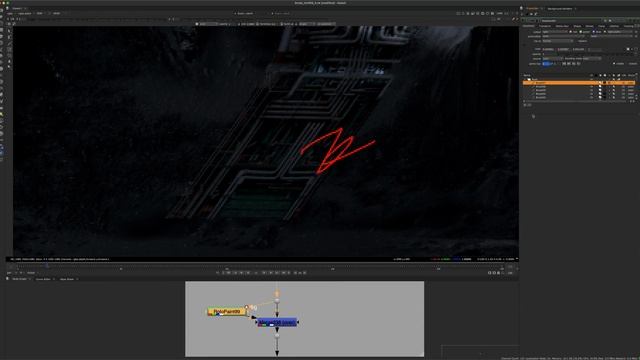Switch to the Node Graph tab

[19, 279]
